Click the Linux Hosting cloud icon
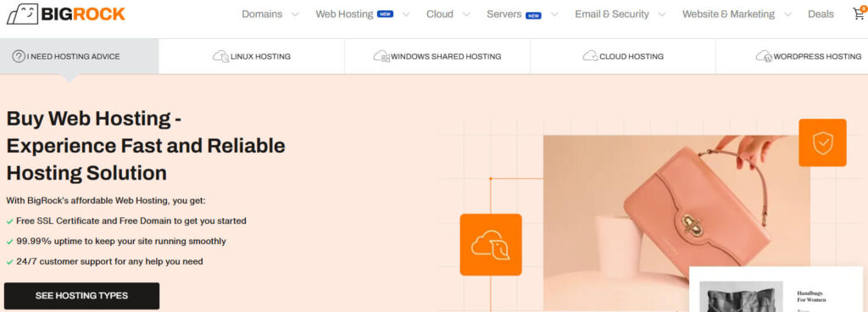 point(221,57)
